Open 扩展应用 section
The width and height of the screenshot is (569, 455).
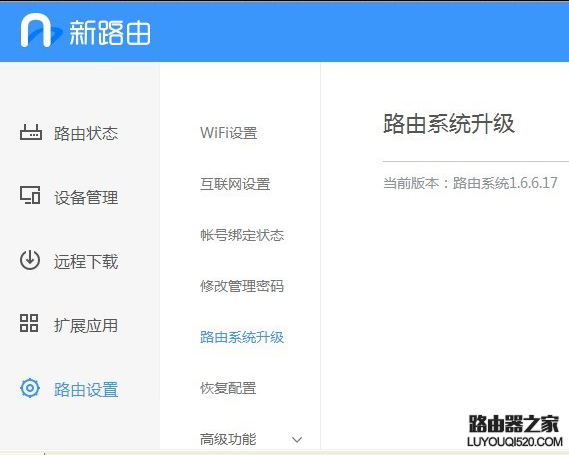tap(86, 325)
